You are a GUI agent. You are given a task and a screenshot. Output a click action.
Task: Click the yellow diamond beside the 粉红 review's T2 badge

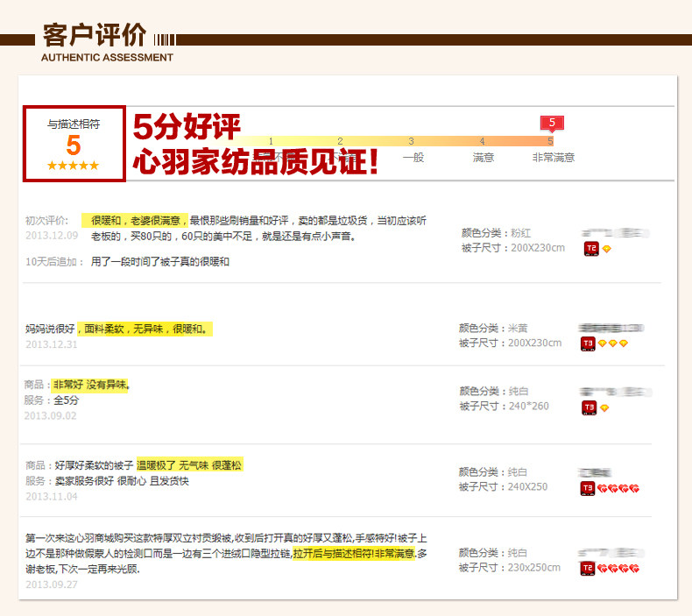(x=607, y=249)
